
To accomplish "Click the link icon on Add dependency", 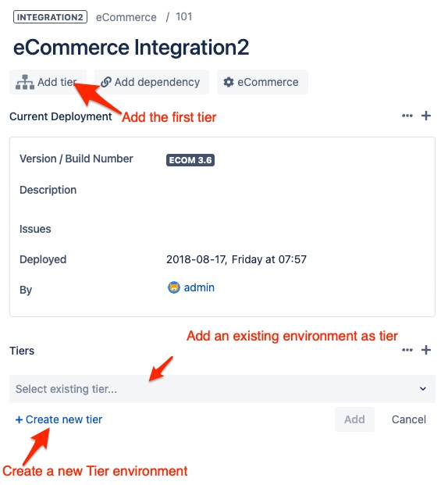I will [x=106, y=82].
